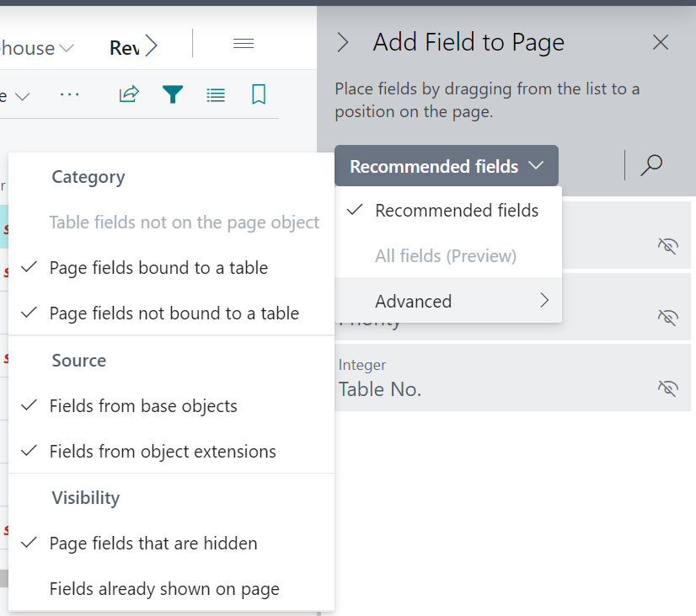The image size is (696, 616).
Task: Open the search magnifier in Add Field pane
Action: tap(650, 165)
